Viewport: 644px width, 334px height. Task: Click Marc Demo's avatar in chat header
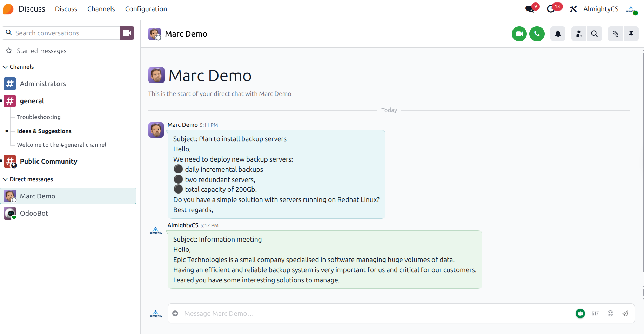point(154,34)
